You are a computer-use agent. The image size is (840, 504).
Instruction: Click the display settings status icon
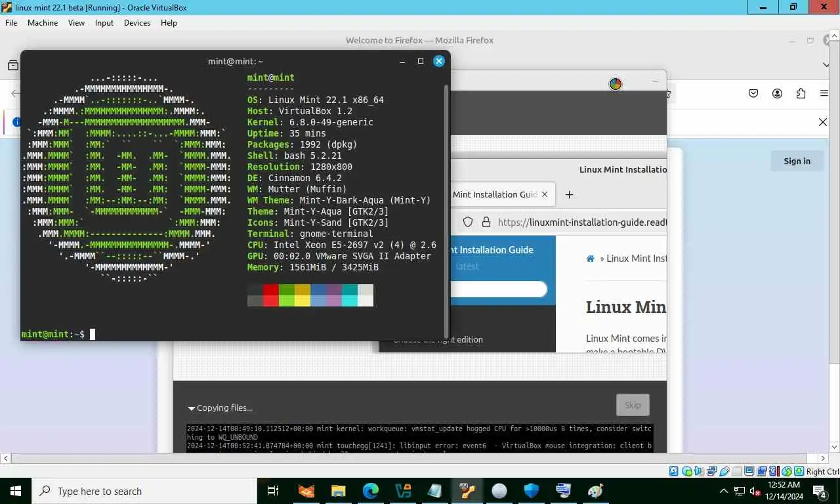(x=749, y=471)
